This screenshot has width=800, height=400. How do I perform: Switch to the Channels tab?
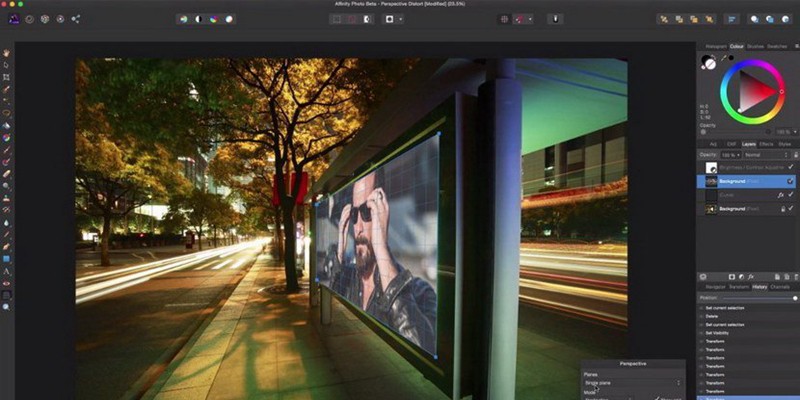pyautogui.click(x=779, y=287)
